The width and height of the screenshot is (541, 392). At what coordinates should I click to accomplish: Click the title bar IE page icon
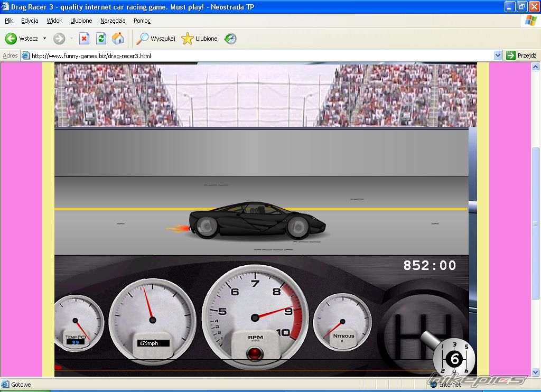coord(5,6)
